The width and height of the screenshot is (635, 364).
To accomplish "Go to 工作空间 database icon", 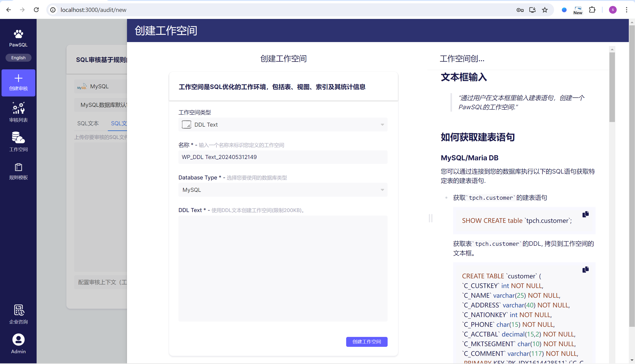I will click(18, 138).
